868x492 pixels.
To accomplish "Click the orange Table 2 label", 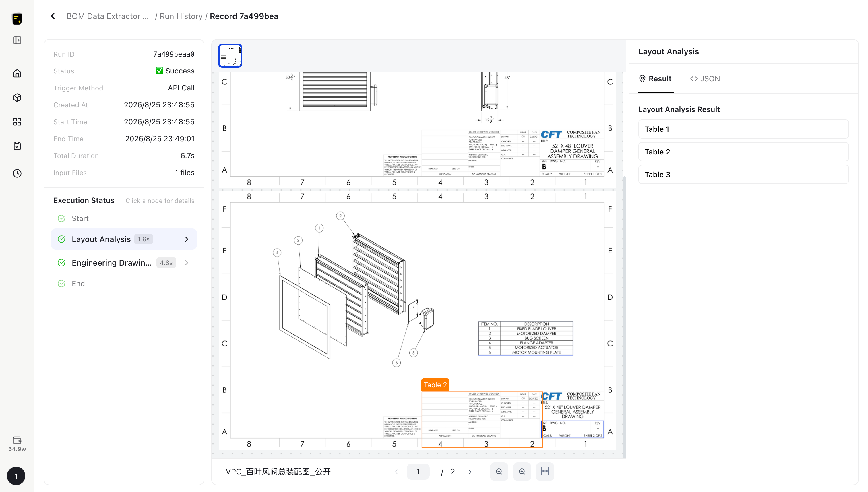I will tap(435, 385).
